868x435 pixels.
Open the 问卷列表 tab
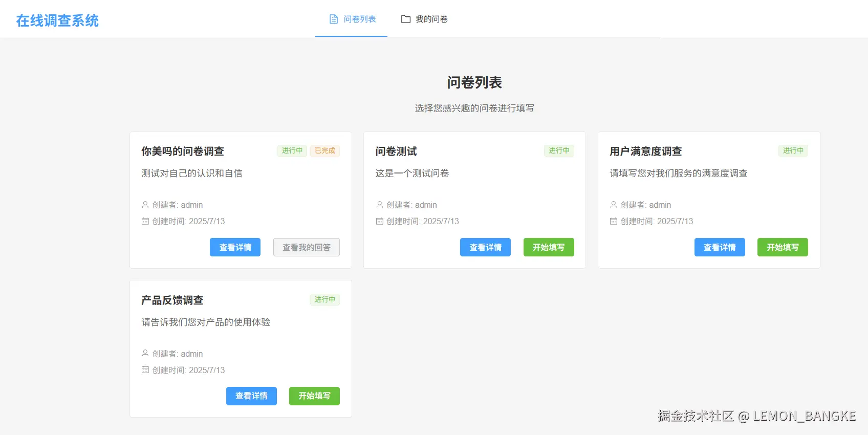[x=351, y=19]
